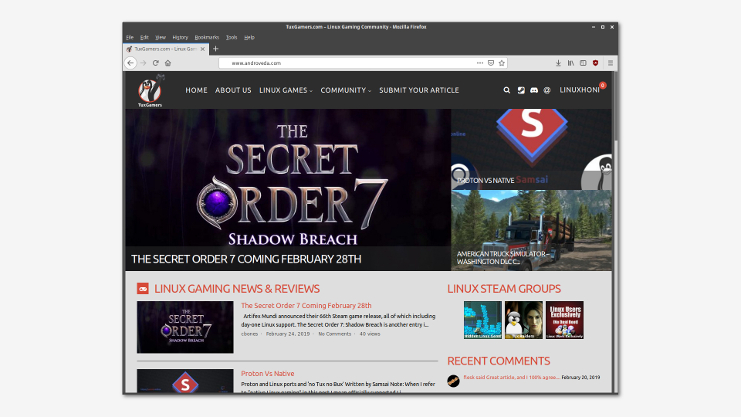741x417 pixels.
Task: Open the Discord icon link in header
Action: tap(534, 90)
